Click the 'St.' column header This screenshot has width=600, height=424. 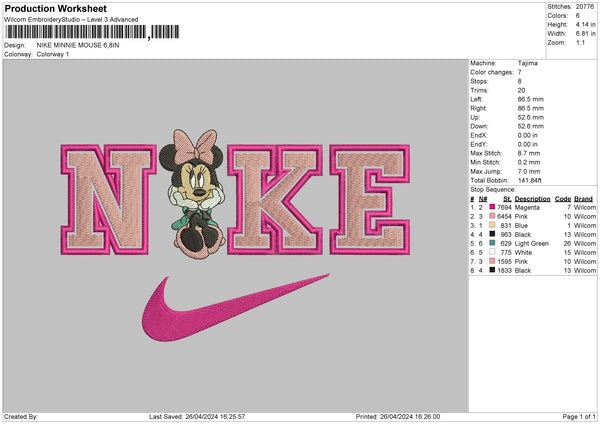pos(507,199)
